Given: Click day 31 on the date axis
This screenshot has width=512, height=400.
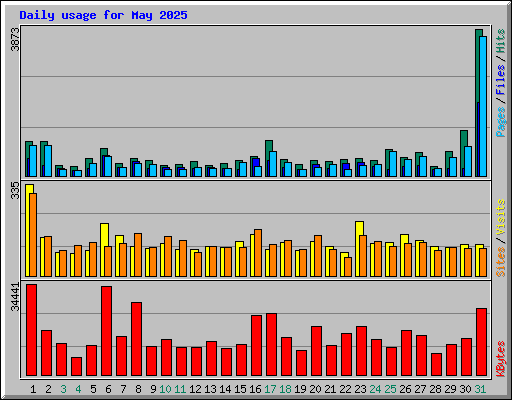Looking at the screenshot, I should (x=480, y=389).
